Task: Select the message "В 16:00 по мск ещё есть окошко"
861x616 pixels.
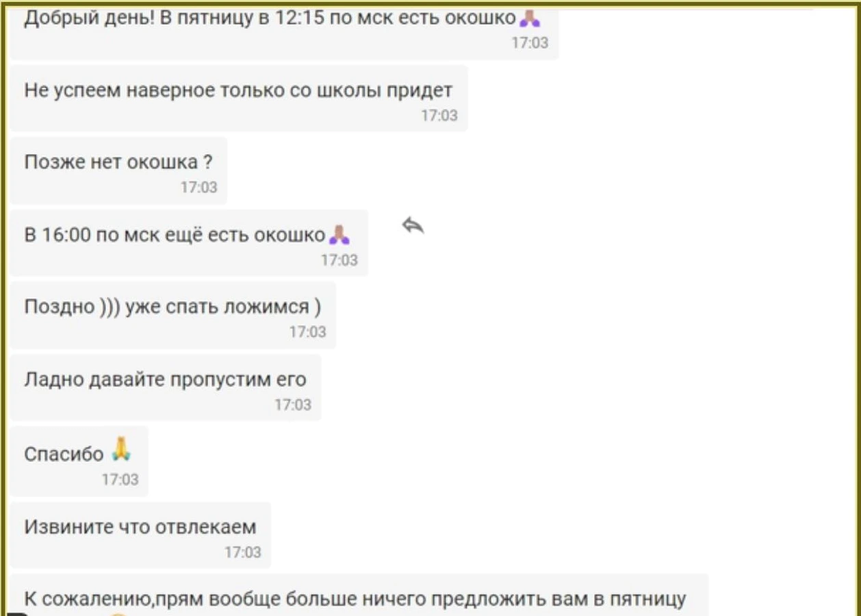Action: tap(189, 244)
